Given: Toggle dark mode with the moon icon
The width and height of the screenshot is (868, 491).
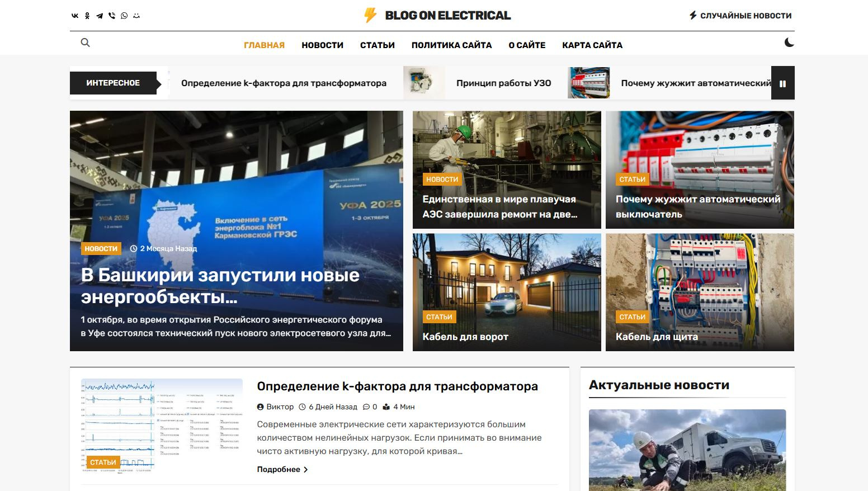Looking at the screenshot, I should tap(789, 43).
